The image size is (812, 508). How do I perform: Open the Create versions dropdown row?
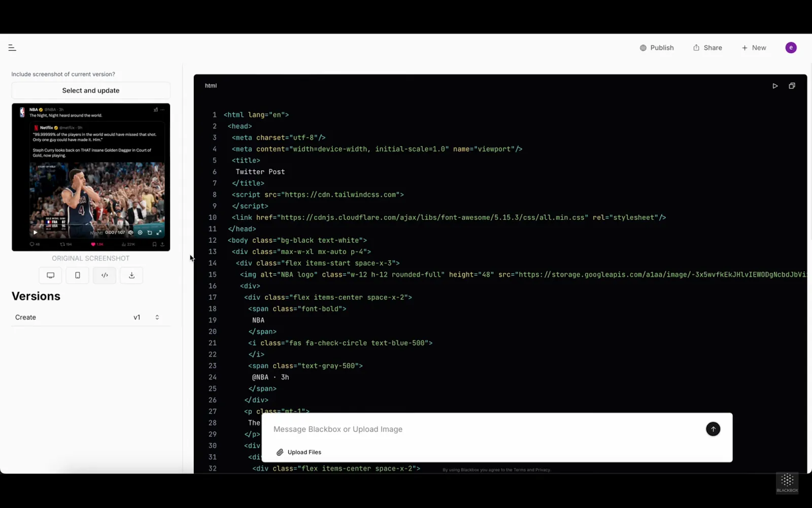pos(91,317)
